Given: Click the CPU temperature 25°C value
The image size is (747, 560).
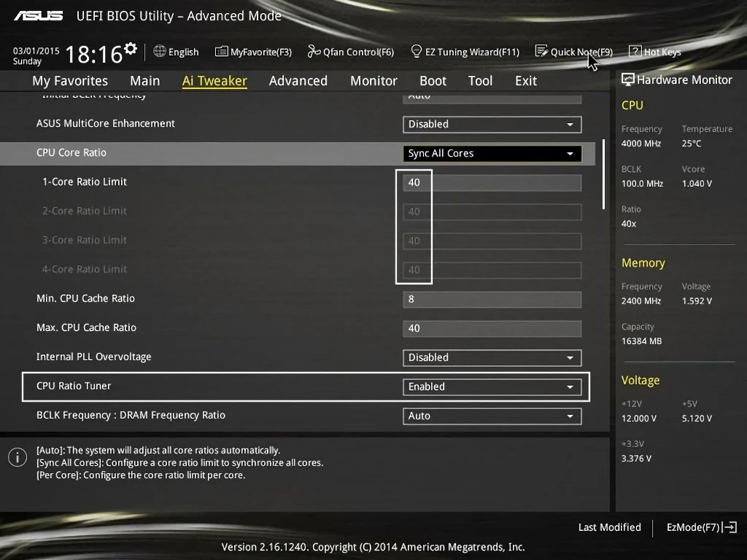Looking at the screenshot, I should click(x=692, y=144).
